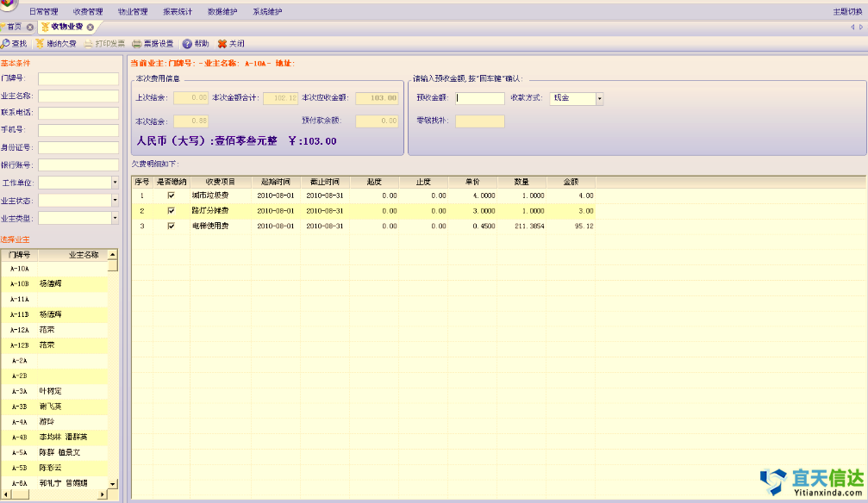The height and width of the screenshot is (503, 868).
Task: Expand the 业主类型 dropdown
Action: tap(115, 218)
